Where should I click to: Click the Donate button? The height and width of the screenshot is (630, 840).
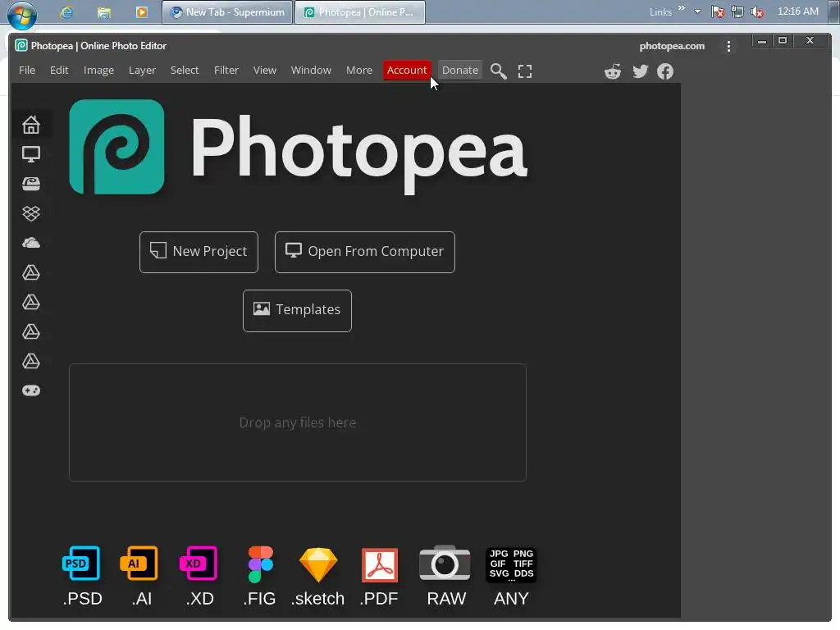coord(459,71)
